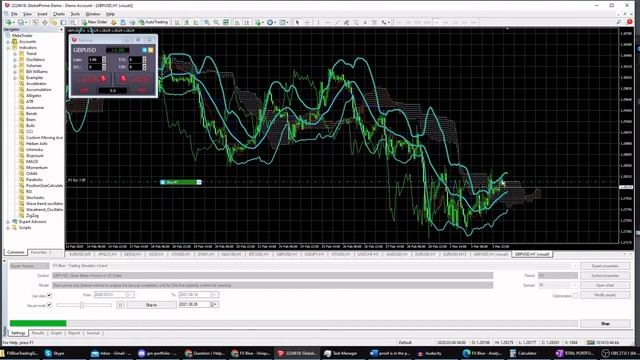Select the MACD indicator

click(31, 162)
